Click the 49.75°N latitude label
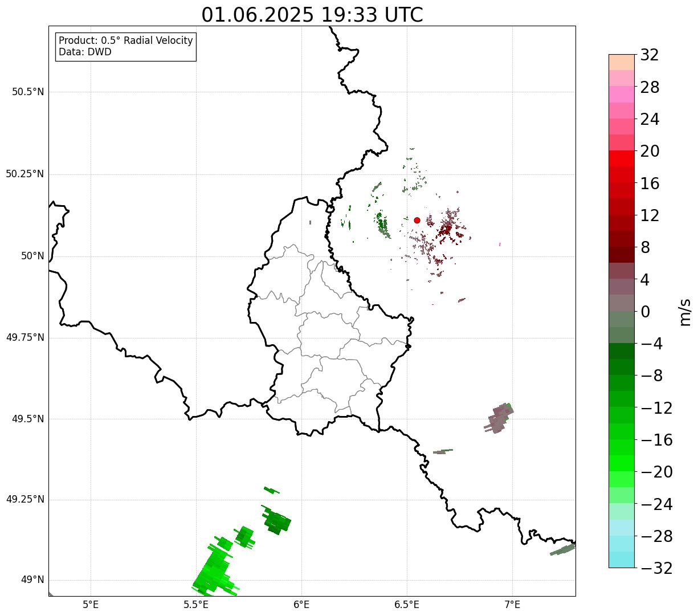 pos(25,338)
